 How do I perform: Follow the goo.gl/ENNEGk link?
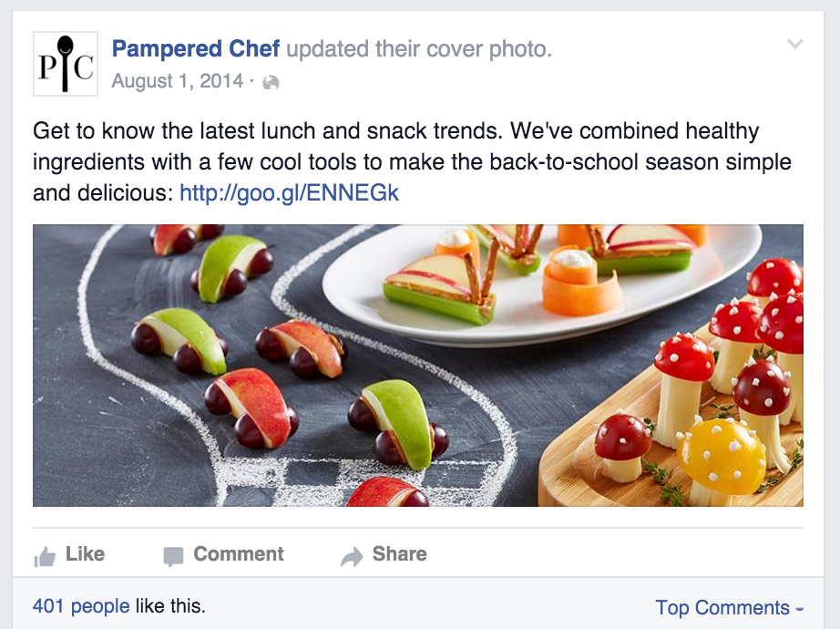coord(289,193)
